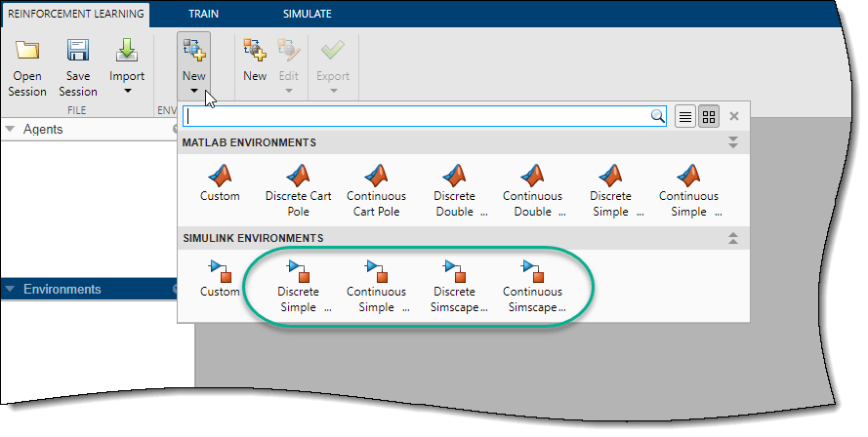This screenshot has width=868, height=437.
Task: Switch to the Reinforcement Learning tab
Action: tap(76, 14)
